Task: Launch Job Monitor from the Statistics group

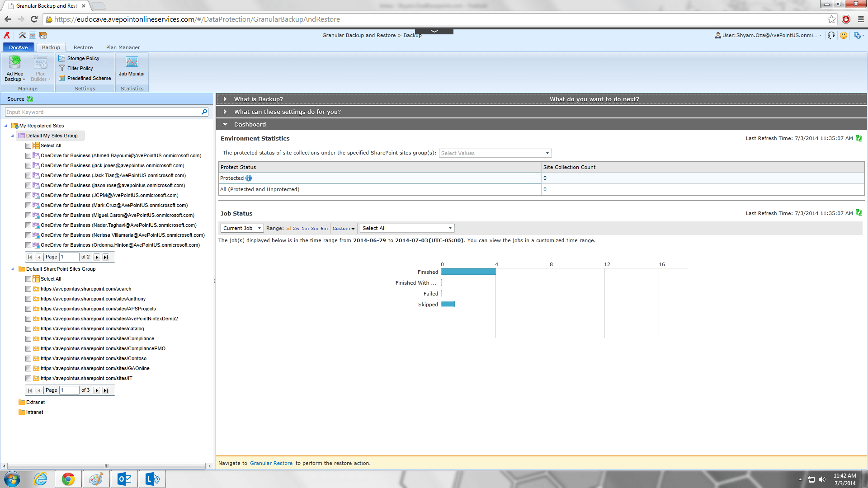Action: coord(132,66)
